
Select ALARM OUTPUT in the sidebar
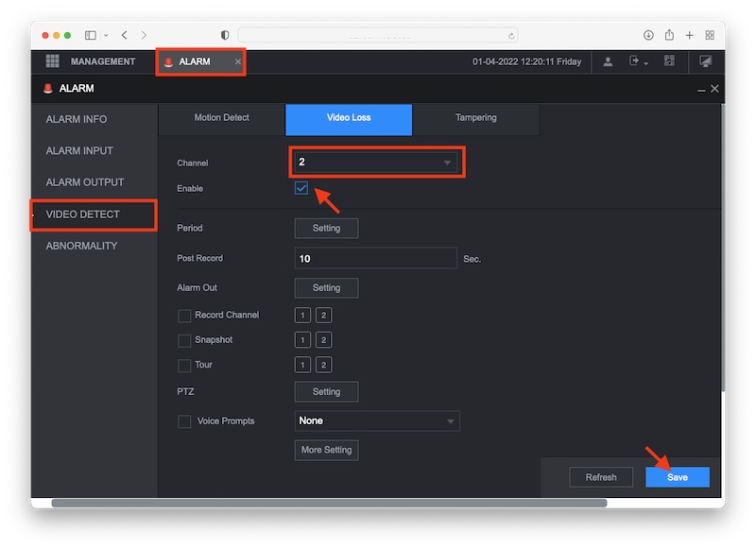coord(85,182)
